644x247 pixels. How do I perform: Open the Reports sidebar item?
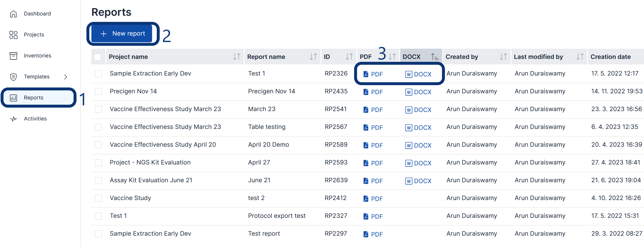pos(34,98)
